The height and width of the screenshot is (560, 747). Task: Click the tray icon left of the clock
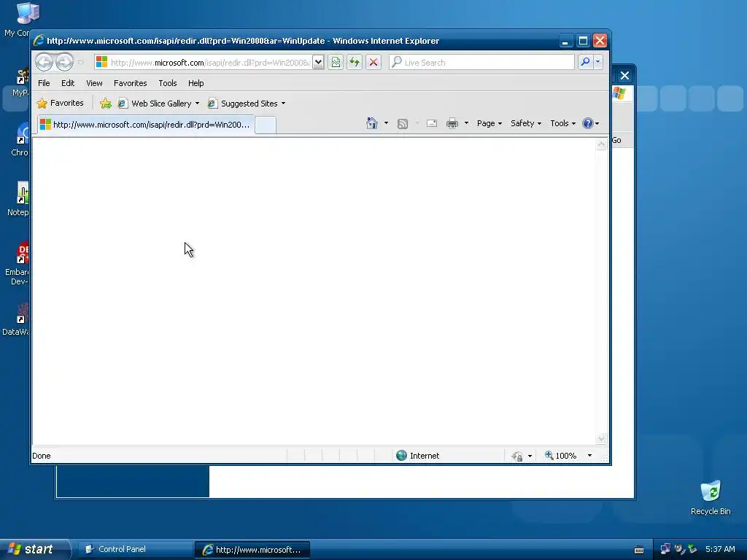tap(692, 549)
